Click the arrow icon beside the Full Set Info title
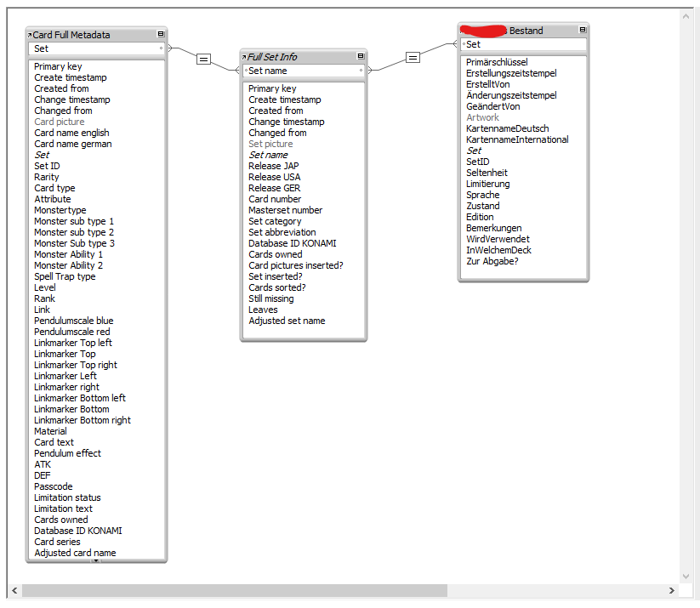The image size is (700, 608). point(244,58)
